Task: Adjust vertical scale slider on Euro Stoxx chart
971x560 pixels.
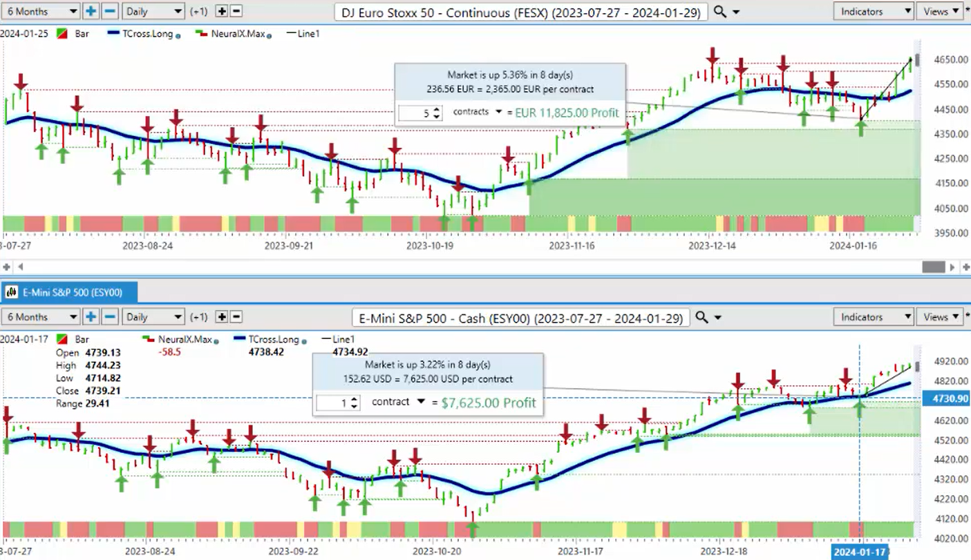Action: [x=918, y=59]
